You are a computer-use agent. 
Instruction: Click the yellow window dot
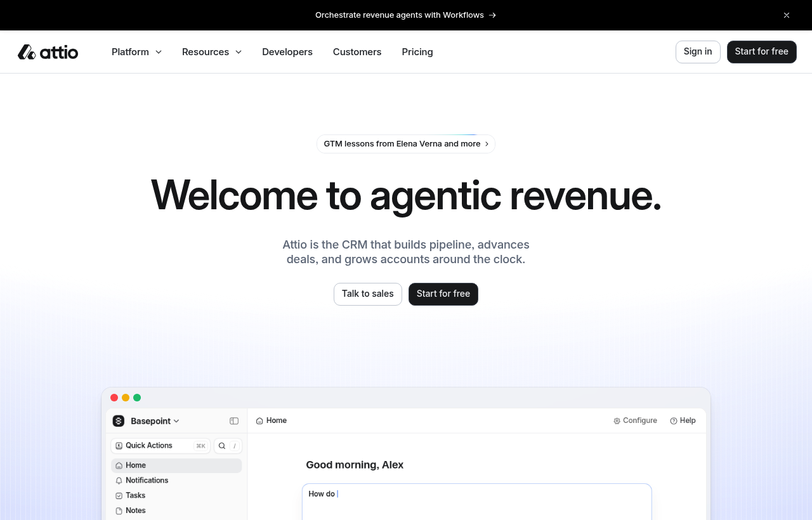point(126,398)
